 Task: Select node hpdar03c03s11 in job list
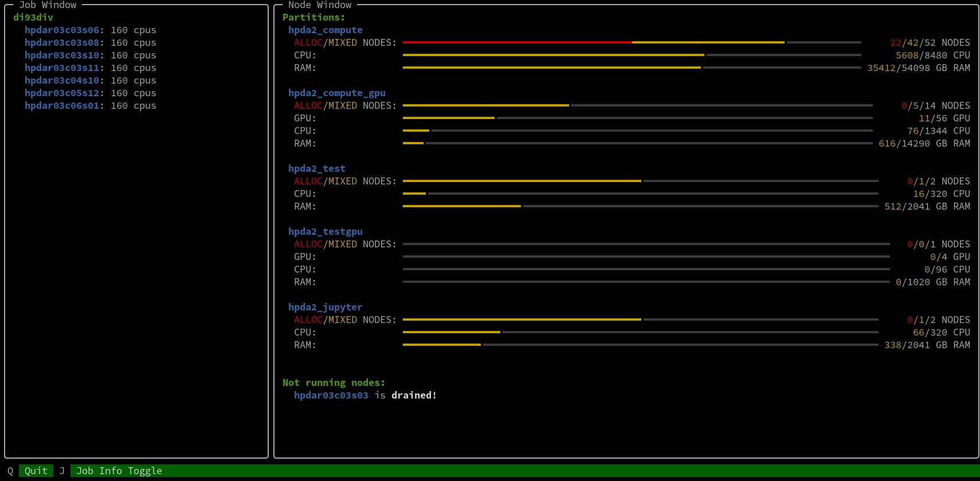tap(62, 68)
